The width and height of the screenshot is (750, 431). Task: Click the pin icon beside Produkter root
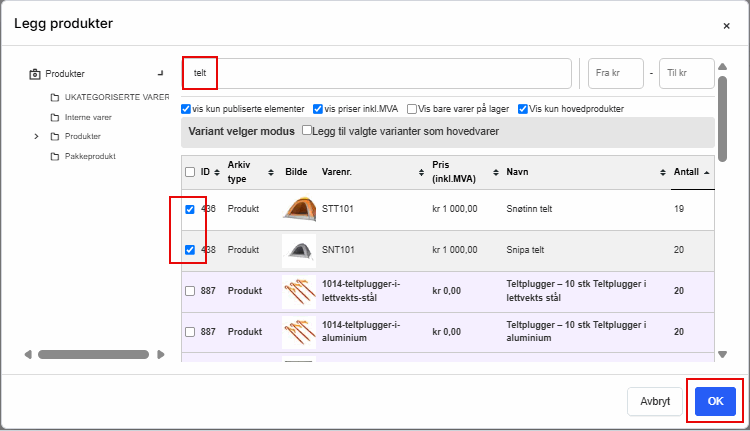pos(160,73)
